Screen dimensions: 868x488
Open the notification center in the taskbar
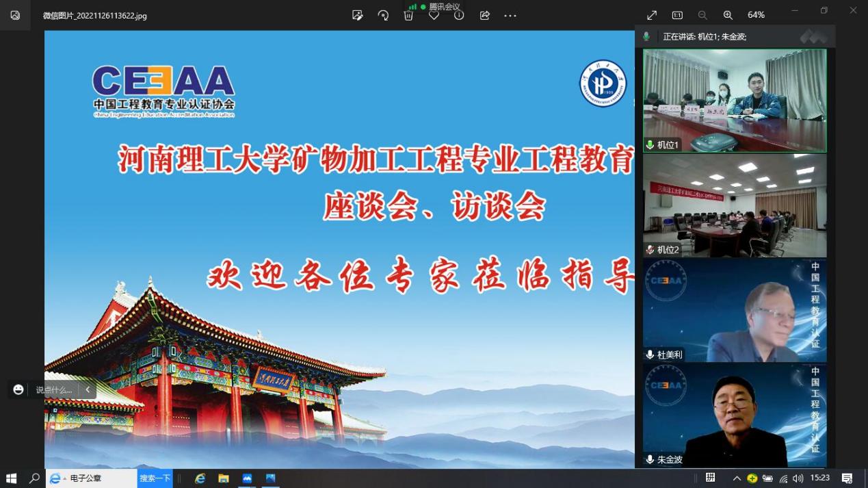pos(847,478)
